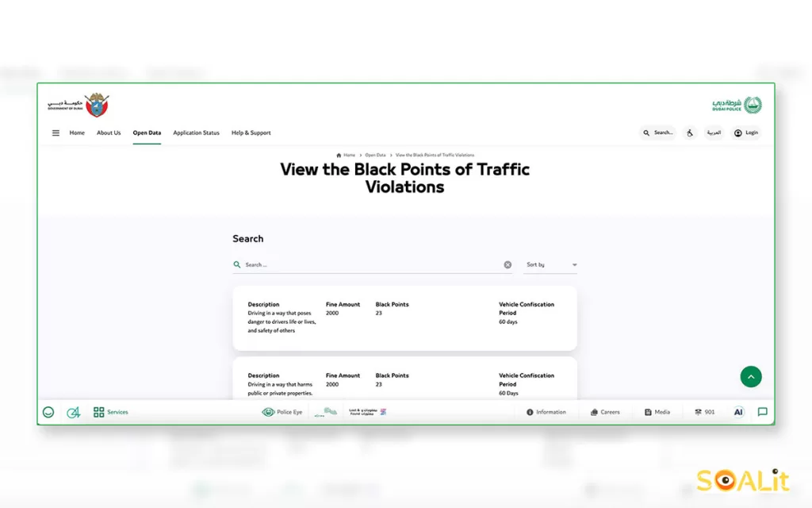The width and height of the screenshot is (812, 508).
Task: Click the green scroll-to-top arrow button
Action: click(750, 377)
